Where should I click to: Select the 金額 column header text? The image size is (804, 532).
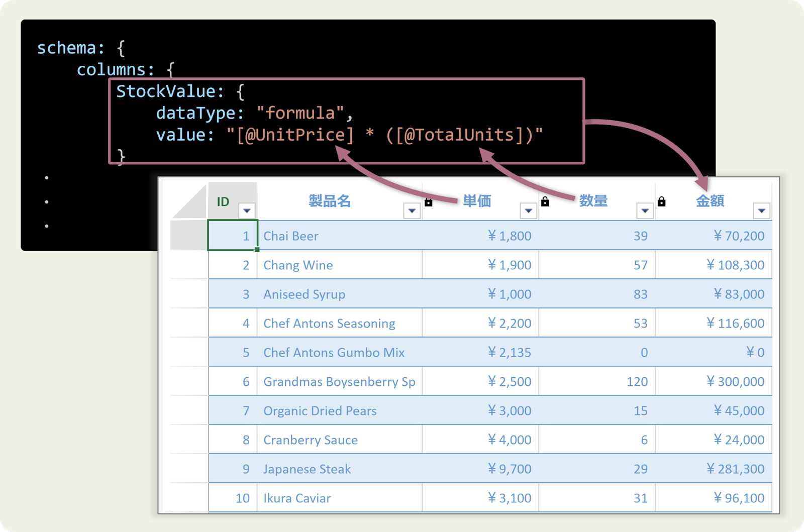(710, 201)
